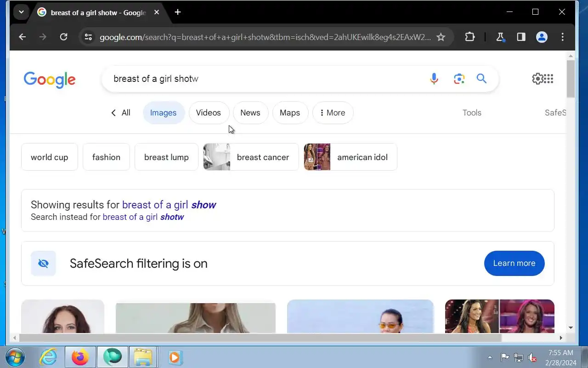Open corrected 'breast of a girl show' link
The image size is (588, 368).
(169, 205)
